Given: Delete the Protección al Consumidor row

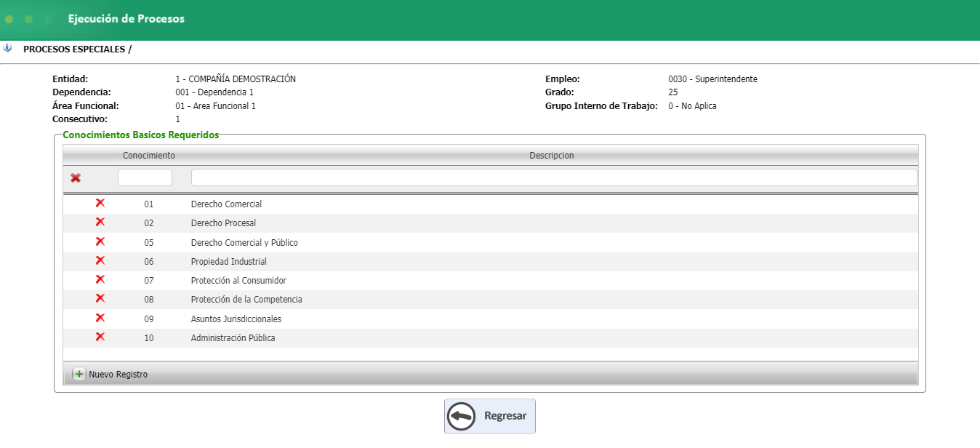Looking at the screenshot, I should 100,279.
